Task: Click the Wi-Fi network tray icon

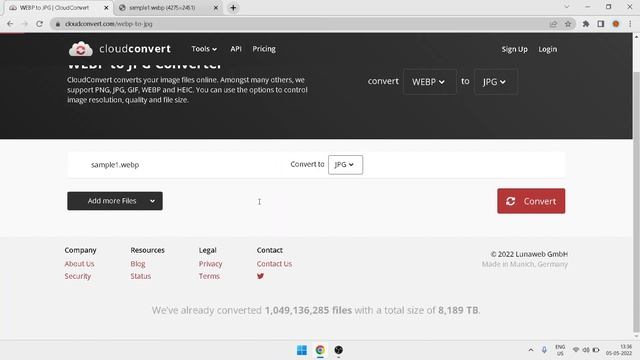Action: click(576, 350)
